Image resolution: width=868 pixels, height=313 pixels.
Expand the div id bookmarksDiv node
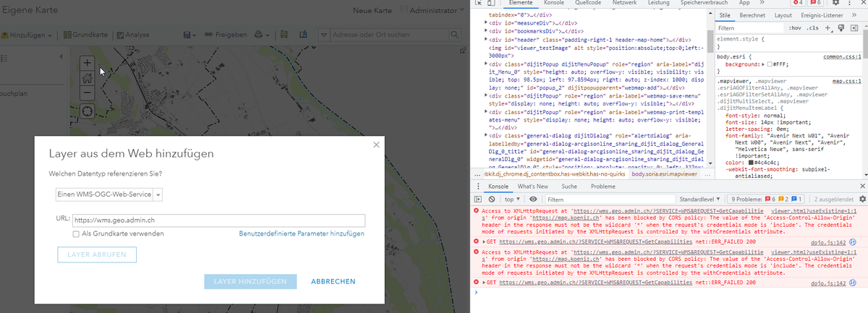[485, 31]
